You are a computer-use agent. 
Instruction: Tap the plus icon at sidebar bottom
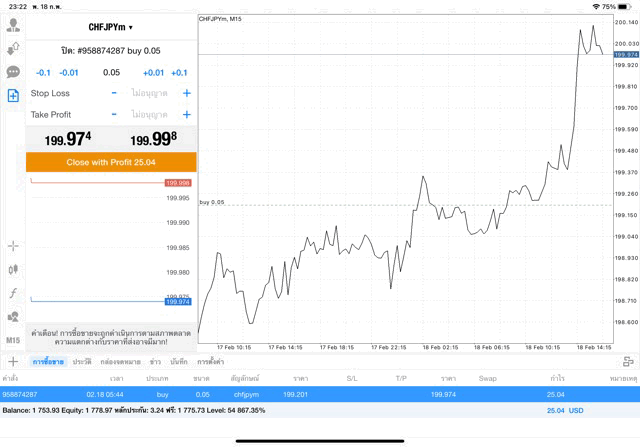click(x=13, y=361)
